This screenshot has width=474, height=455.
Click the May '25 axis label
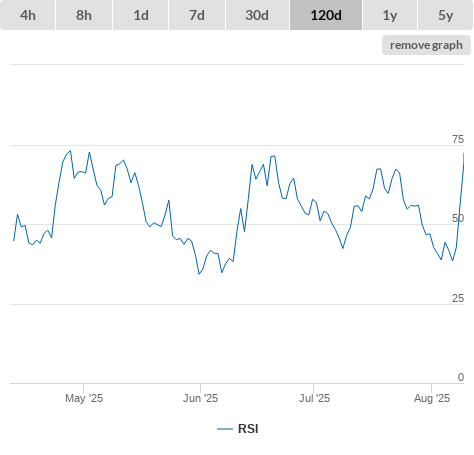[84, 398]
